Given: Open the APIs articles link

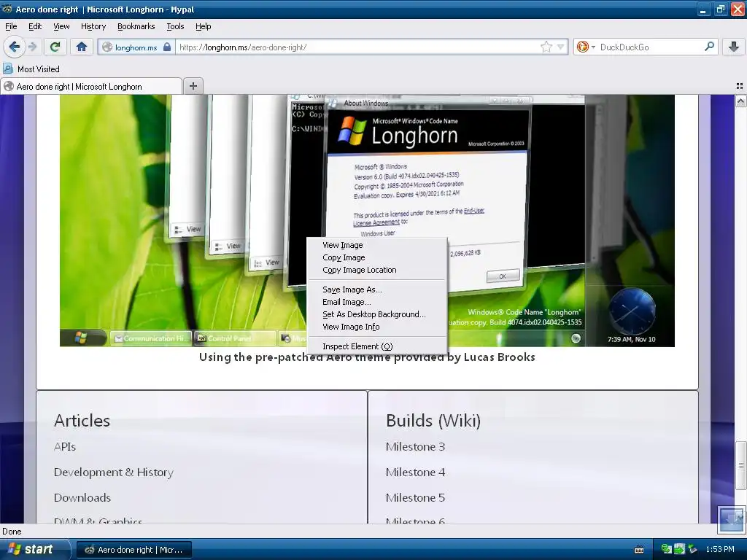Looking at the screenshot, I should 65,447.
